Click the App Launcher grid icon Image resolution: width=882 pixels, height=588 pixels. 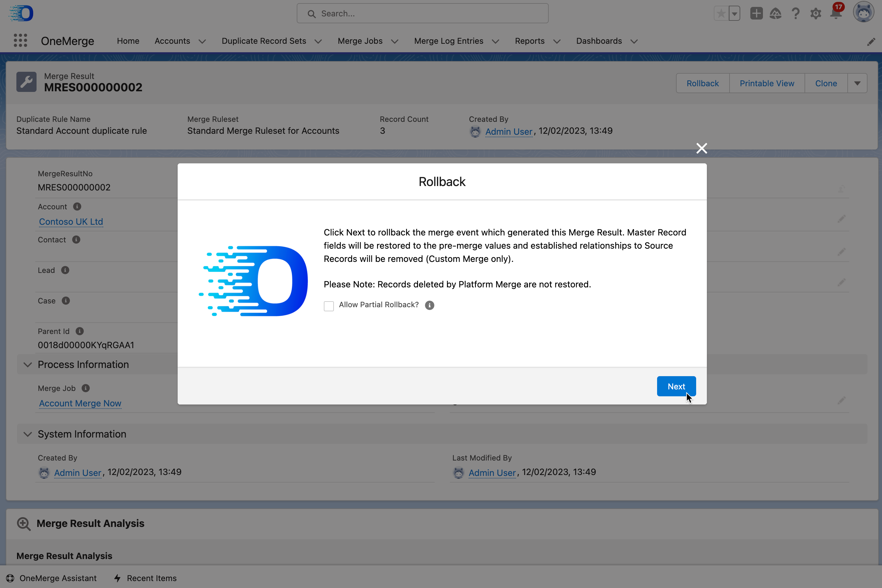(x=20, y=41)
